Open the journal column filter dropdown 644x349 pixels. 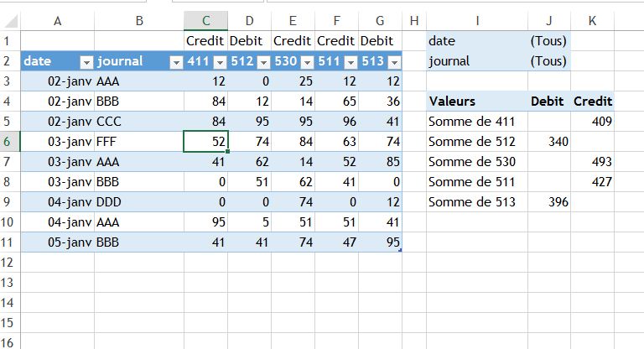pos(176,62)
